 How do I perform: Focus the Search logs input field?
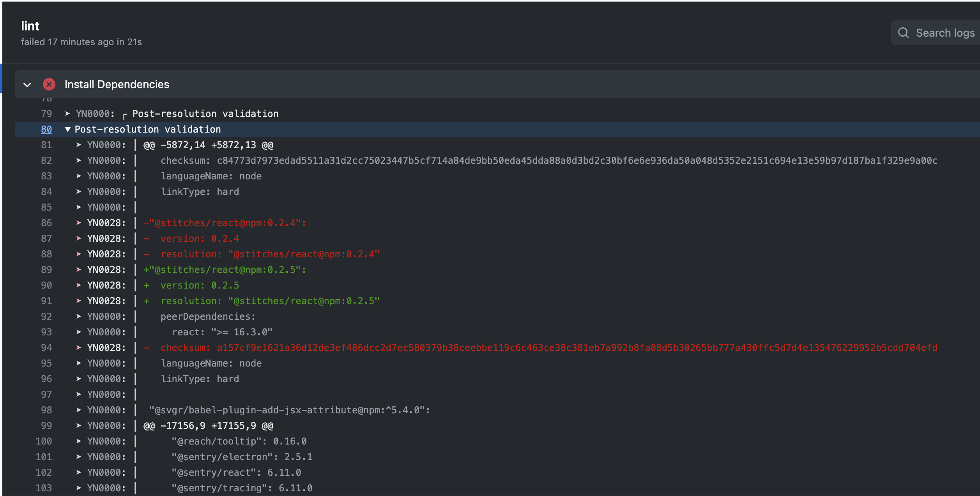coord(945,33)
